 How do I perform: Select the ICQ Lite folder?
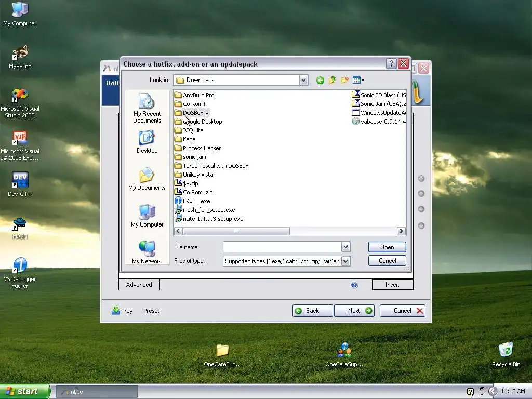189,130
